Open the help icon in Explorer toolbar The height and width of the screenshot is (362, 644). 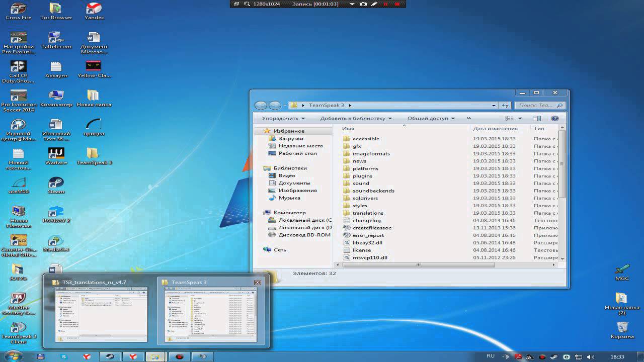554,118
